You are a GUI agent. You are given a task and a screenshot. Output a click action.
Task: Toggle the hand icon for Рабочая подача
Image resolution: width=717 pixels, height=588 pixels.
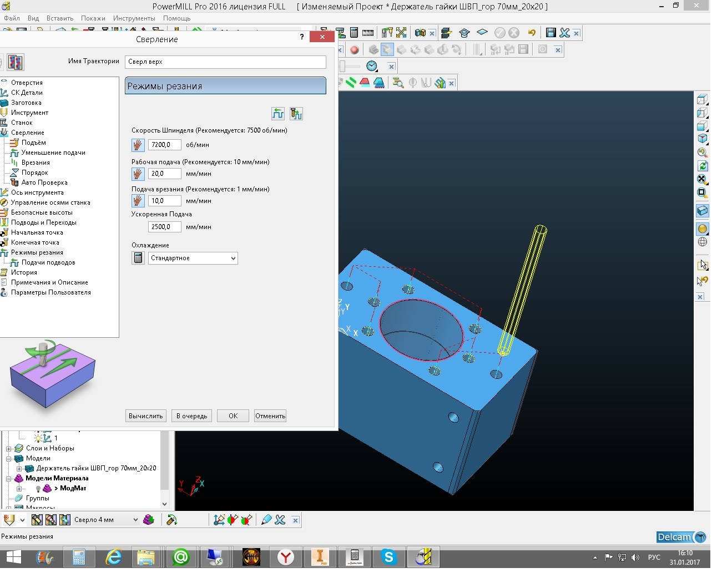tap(138, 174)
